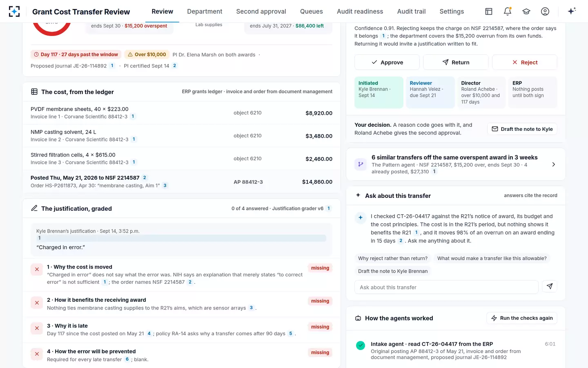Click the 'PVDF membrane sheets' ledger row
Image resolution: width=588 pixels, height=368 pixels.
[181, 113]
